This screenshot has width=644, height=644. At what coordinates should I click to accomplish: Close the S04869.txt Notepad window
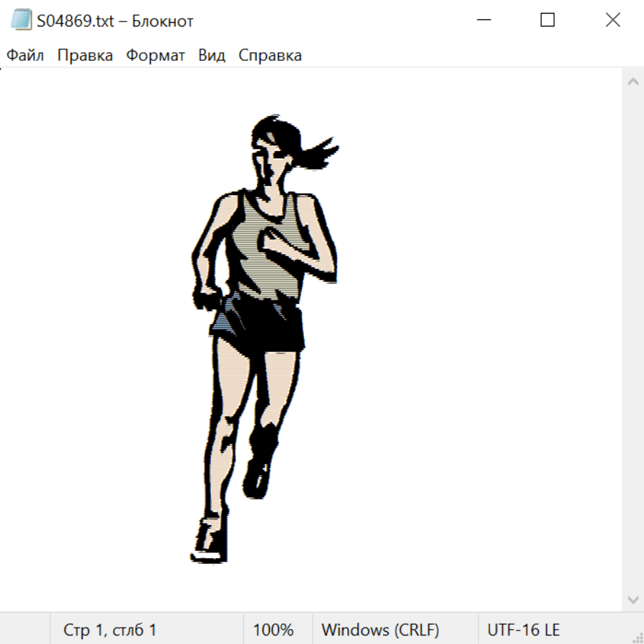click(x=613, y=21)
